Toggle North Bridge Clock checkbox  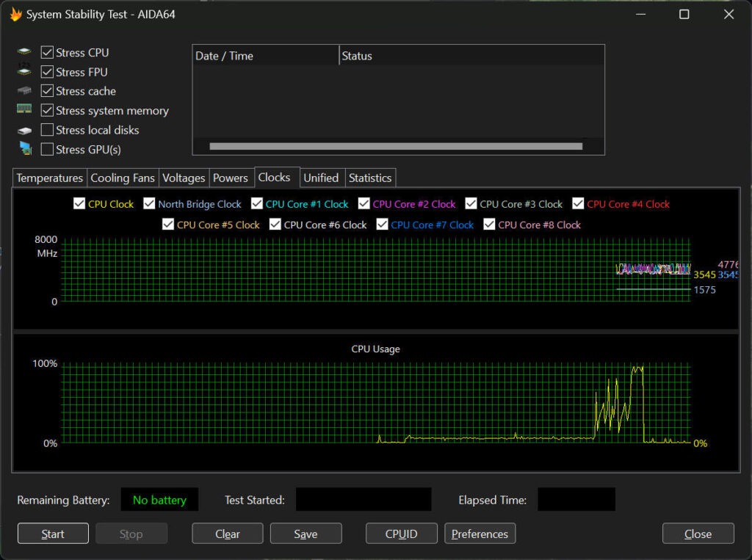coord(149,204)
